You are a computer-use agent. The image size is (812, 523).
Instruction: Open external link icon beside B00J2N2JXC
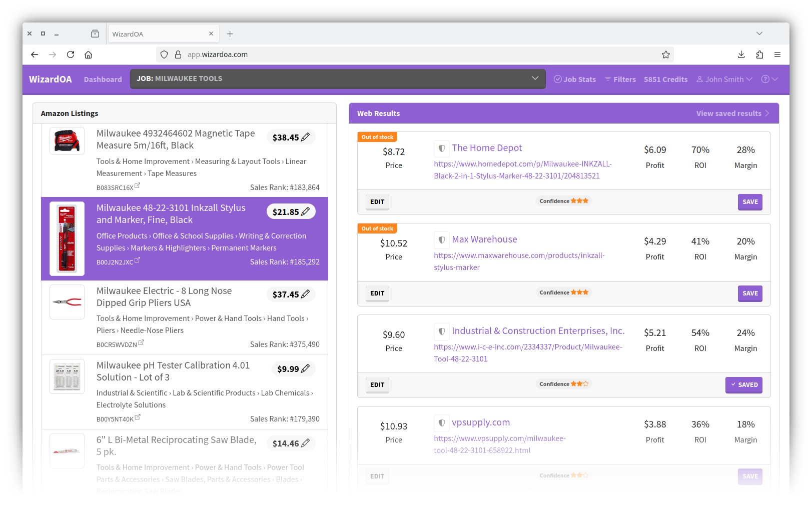coord(138,260)
